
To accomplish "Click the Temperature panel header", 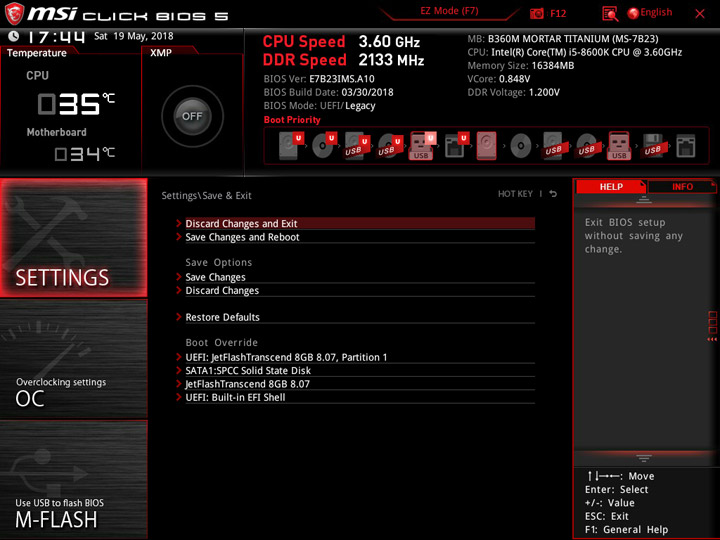I will point(37,53).
